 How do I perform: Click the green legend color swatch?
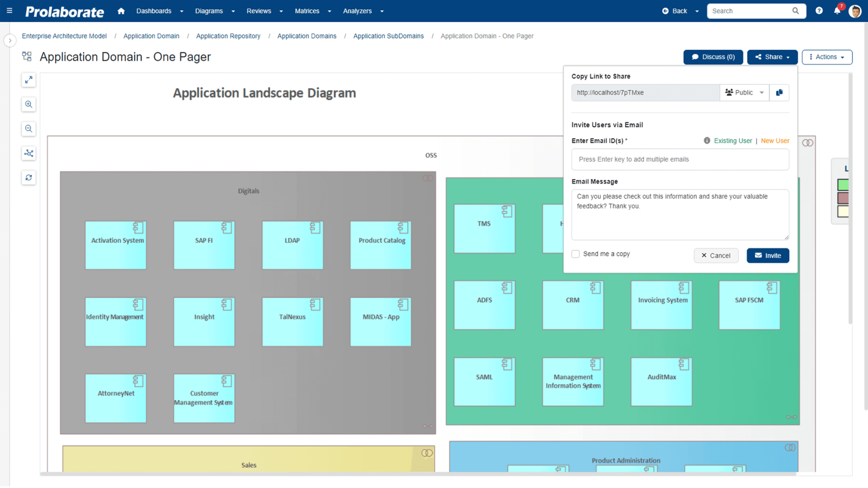pos(843,185)
